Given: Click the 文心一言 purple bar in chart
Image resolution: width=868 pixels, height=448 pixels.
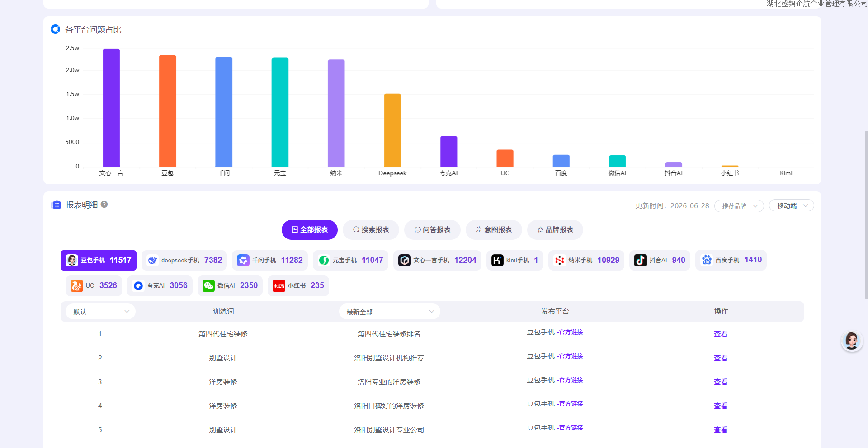Looking at the screenshot, I should point(111,107).
